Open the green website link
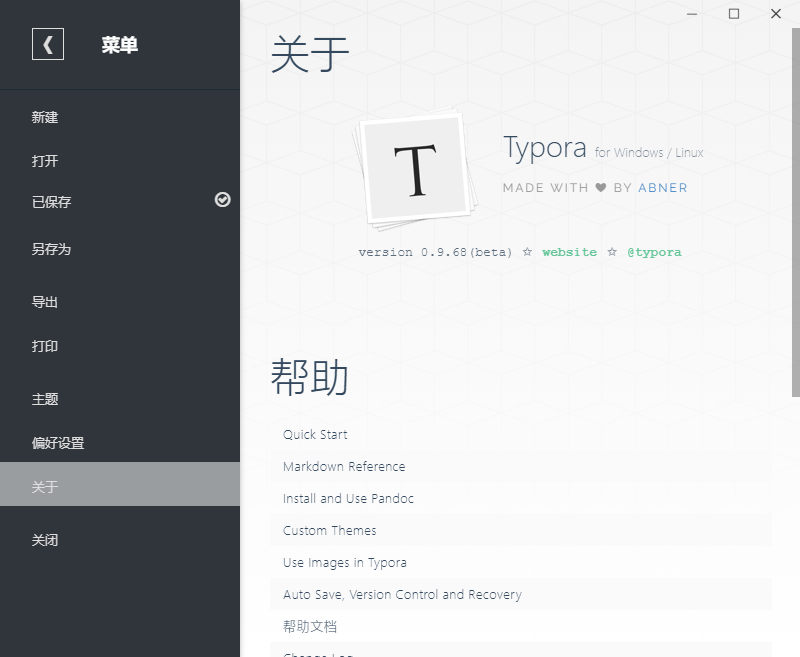 (569, 252)
